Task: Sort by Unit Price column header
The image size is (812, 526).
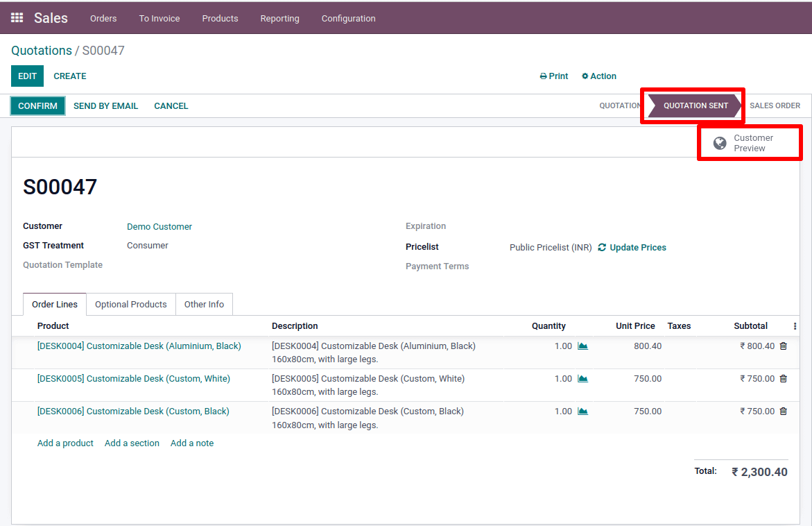Action: [x=635, y=326]
